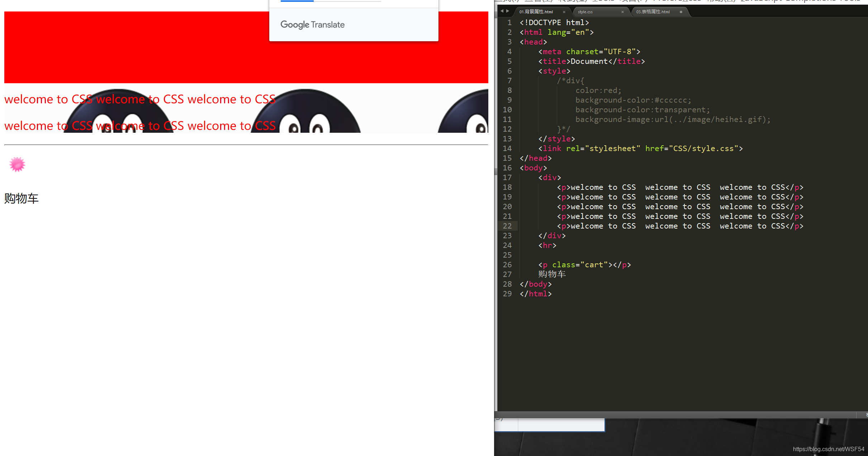The image size is (868, 456).
Task: Click the background-color:#cccccc; comment line
Action: [x=633, y=100]
